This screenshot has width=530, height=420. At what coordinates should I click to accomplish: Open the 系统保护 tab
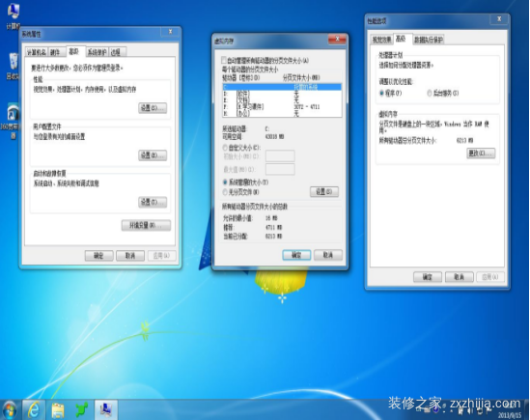tap(98, 52)
